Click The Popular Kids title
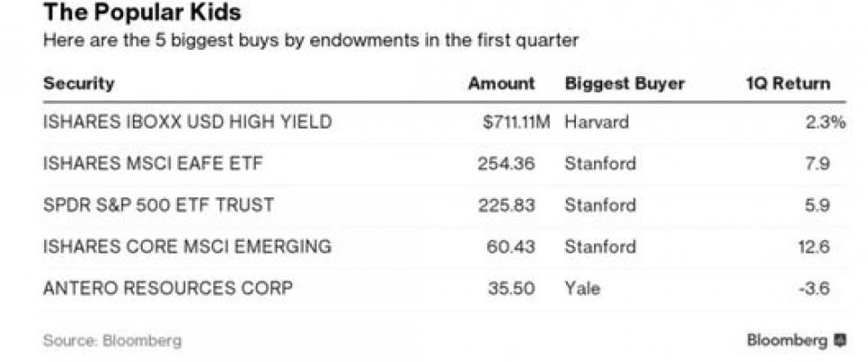This screenshot has width=868, height=362. point(142,13)
